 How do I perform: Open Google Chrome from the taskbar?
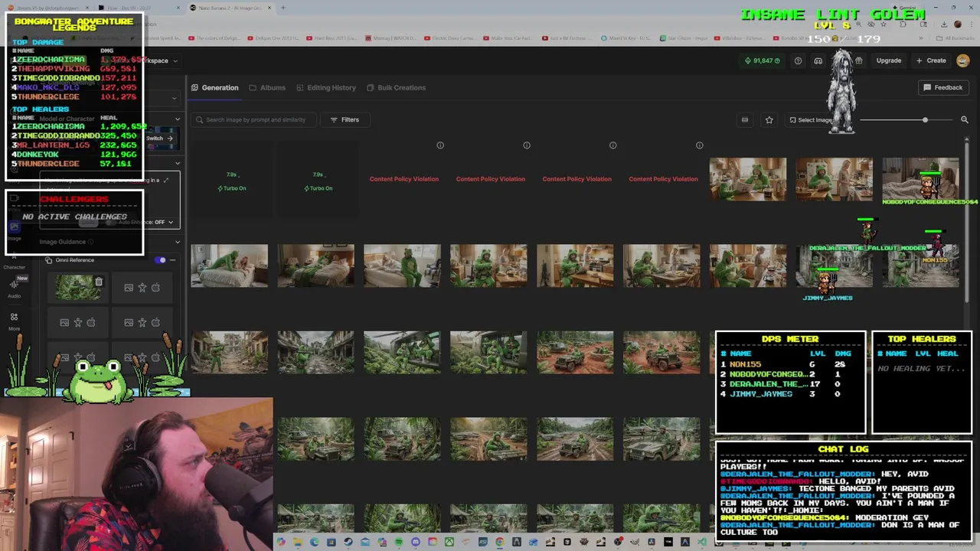click(x=500, y=543)
